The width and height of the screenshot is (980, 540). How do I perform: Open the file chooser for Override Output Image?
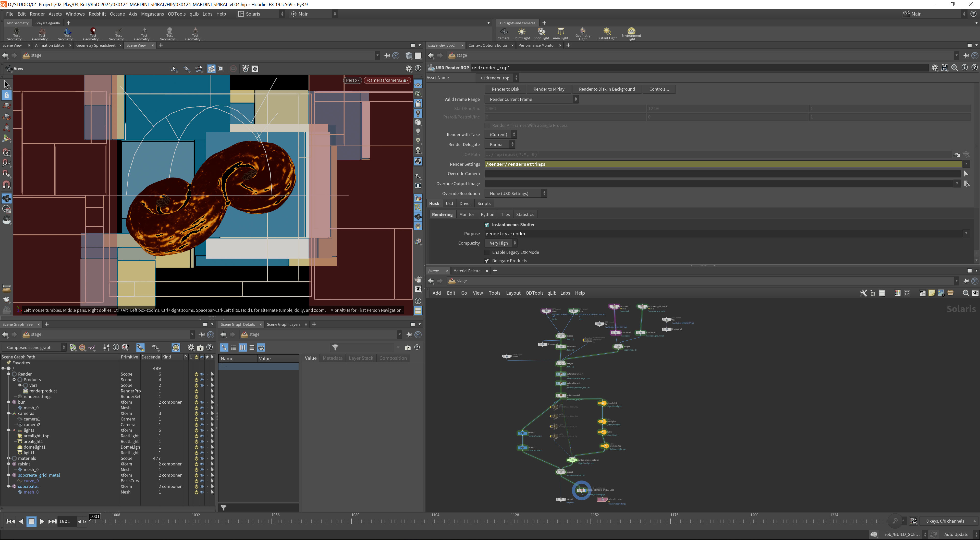[x=966, y=184]
